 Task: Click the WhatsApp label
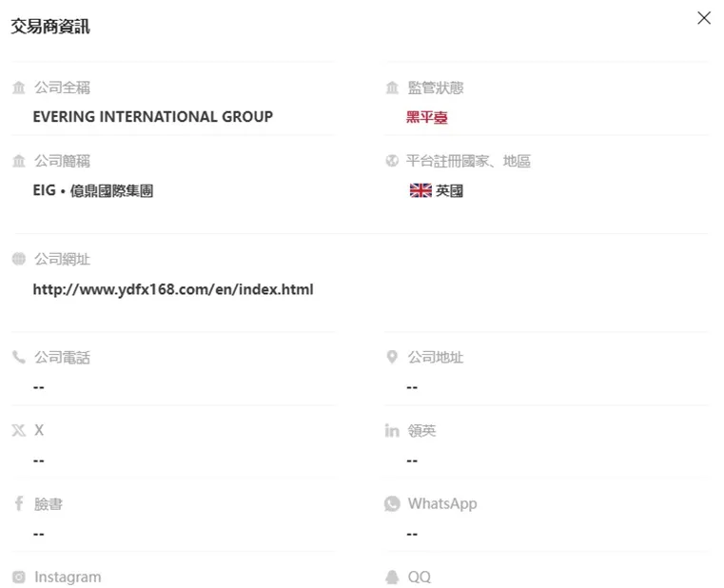tap(442, 504)
